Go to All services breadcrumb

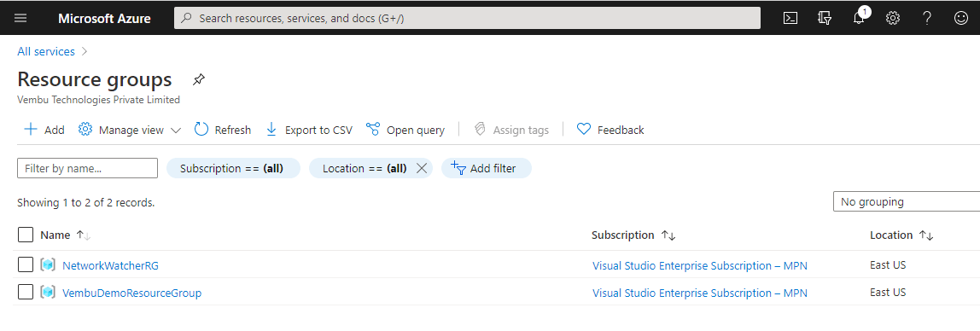[46, 51]
